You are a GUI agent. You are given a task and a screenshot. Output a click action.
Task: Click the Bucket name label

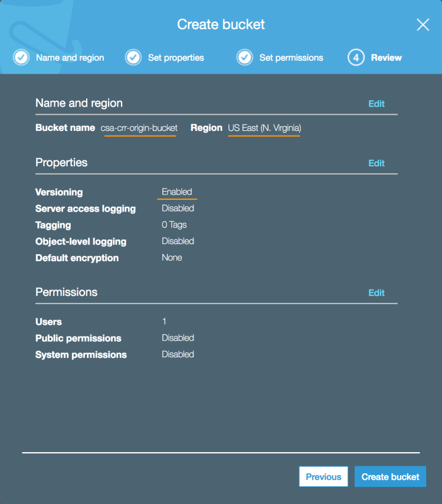tap(65, 127)
